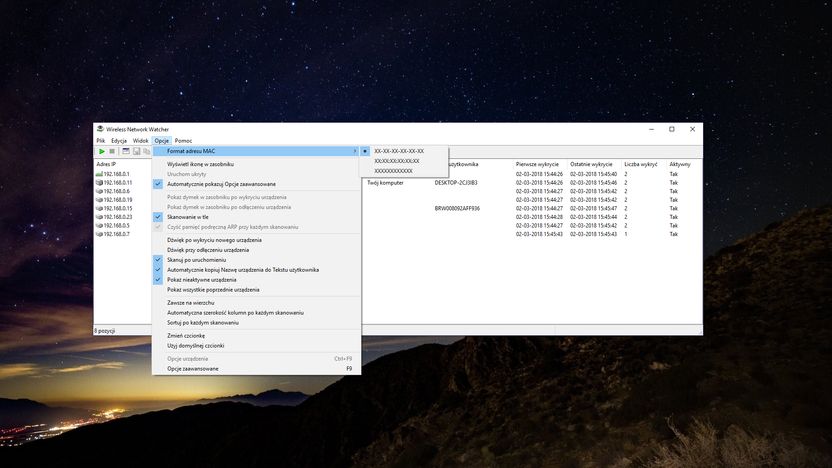Enable Sortuj po każdym skanowaniu
Viewport: 832px width, 468px height.
pyautogui.click(x=256, y=323)
